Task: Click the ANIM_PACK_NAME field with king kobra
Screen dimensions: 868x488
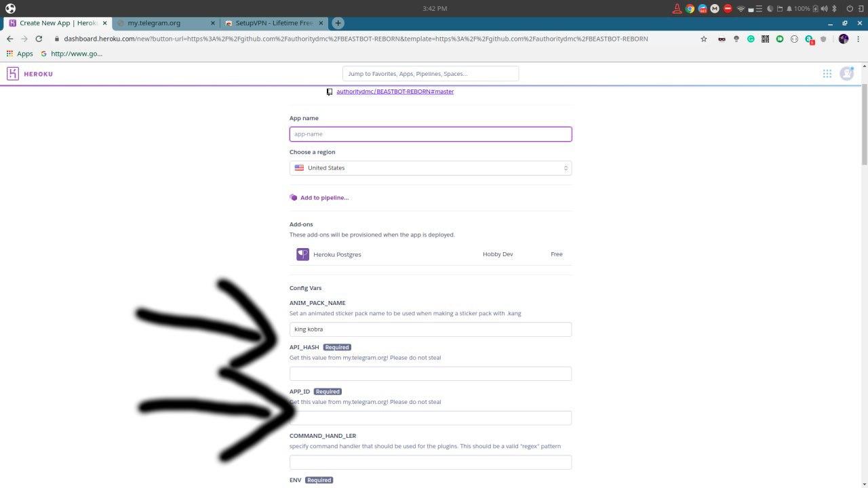Action: [x=431, y=329]
